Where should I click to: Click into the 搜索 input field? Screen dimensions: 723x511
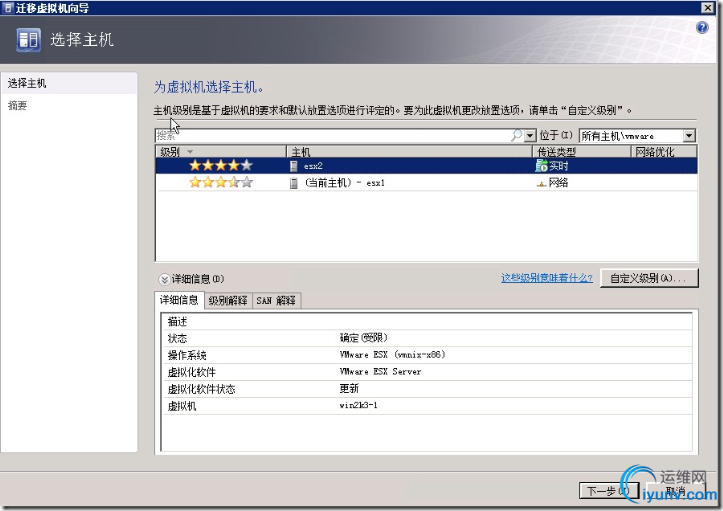(332, 135)
